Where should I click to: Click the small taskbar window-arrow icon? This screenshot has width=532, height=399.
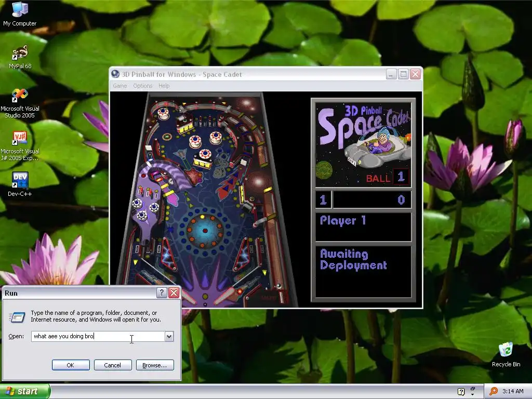(473, 391)
